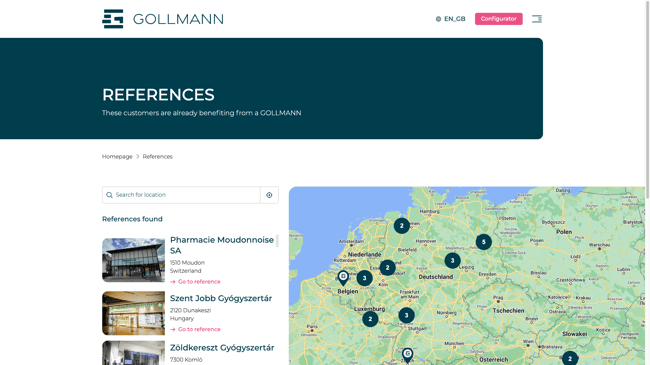Click the map cluster 2 near Slovakia
The height and width of the screenshot is (365, 650).
point(570,358)
